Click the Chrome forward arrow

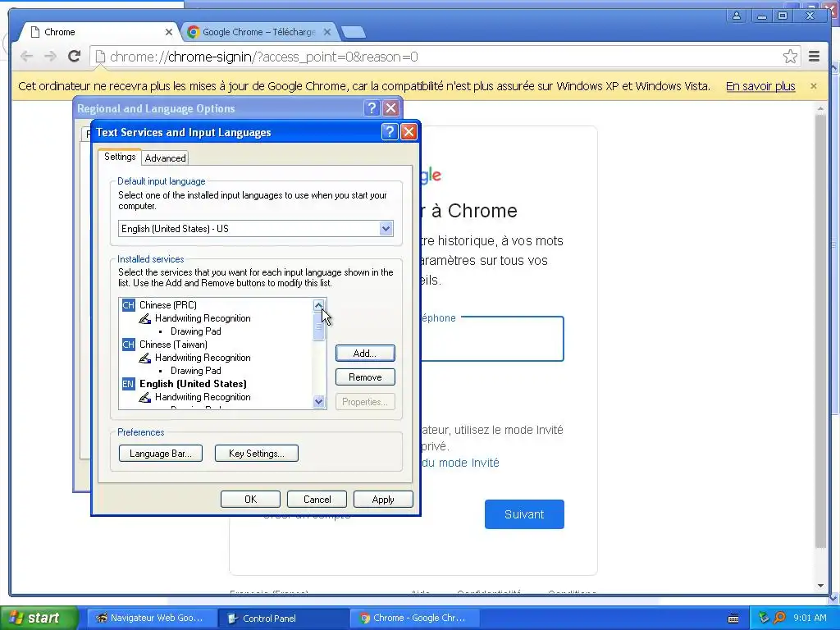[x=50, y=57]
